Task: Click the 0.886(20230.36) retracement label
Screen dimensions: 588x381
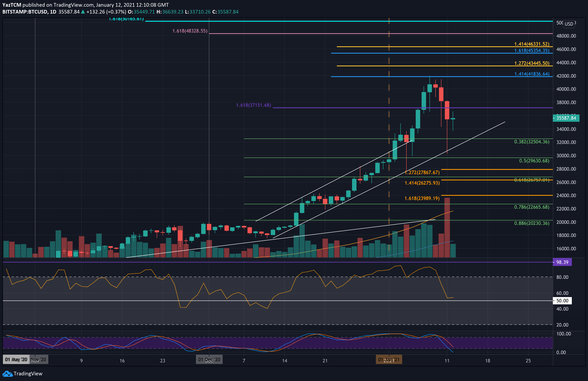Action: point(532,223)
